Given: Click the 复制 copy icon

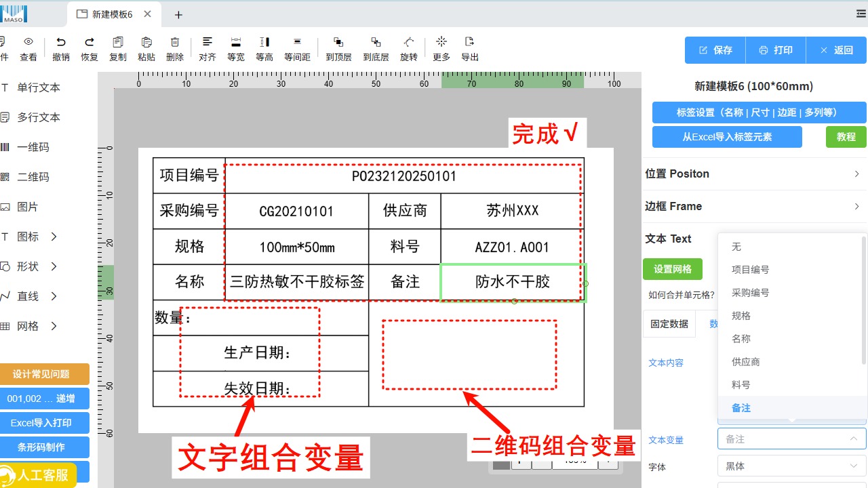Looking at the screenshot, I should (x=118, y=42).
